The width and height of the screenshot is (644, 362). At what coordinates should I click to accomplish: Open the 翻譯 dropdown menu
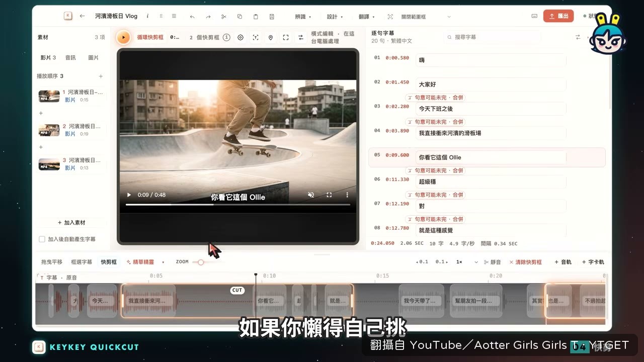click(366, 17)
